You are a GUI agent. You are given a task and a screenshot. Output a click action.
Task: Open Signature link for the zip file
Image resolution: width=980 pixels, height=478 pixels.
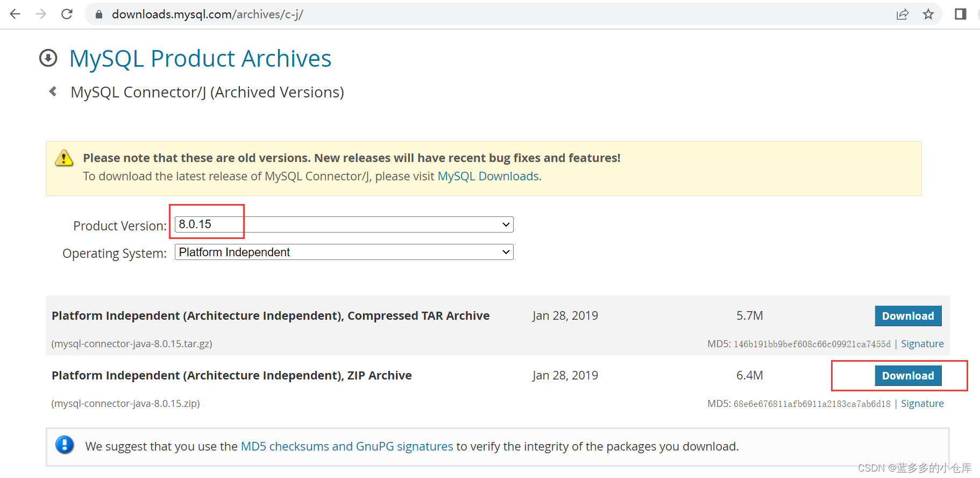click(x=922, y=404)
